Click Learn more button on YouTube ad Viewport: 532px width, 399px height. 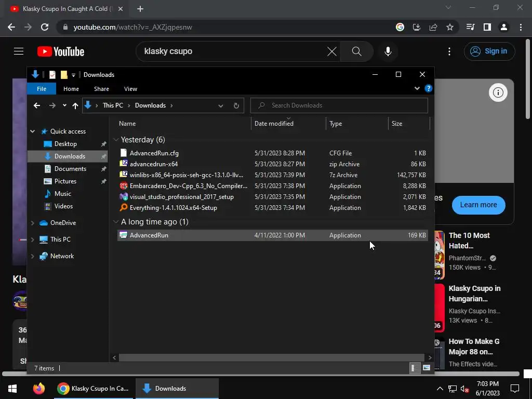pyautogui.click(x=478, y=205)
